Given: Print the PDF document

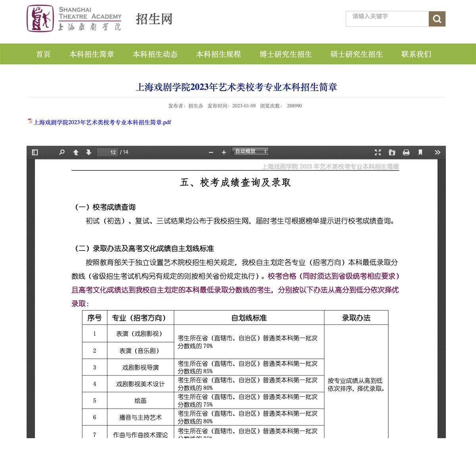Looking at the screenshot, I should [406, 152].
